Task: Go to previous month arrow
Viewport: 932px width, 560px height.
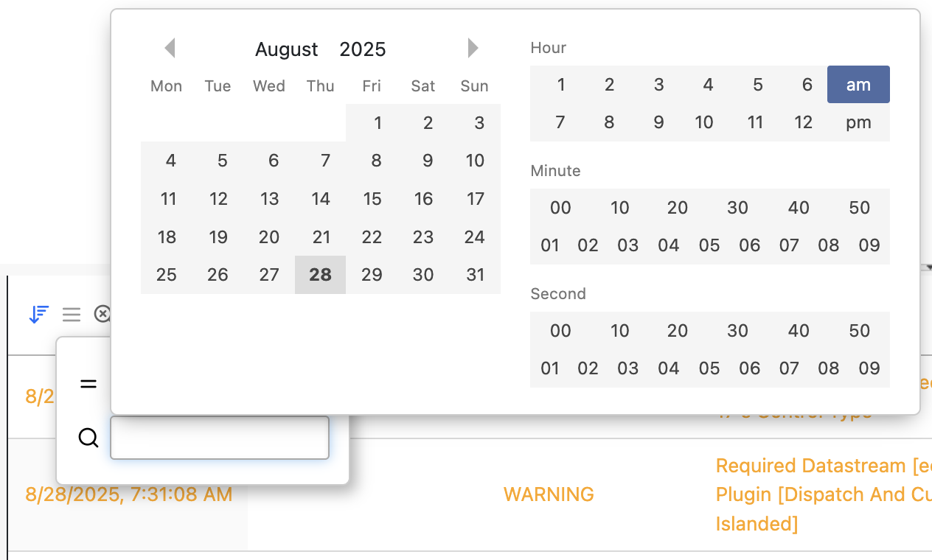Action: pos(170,48)
